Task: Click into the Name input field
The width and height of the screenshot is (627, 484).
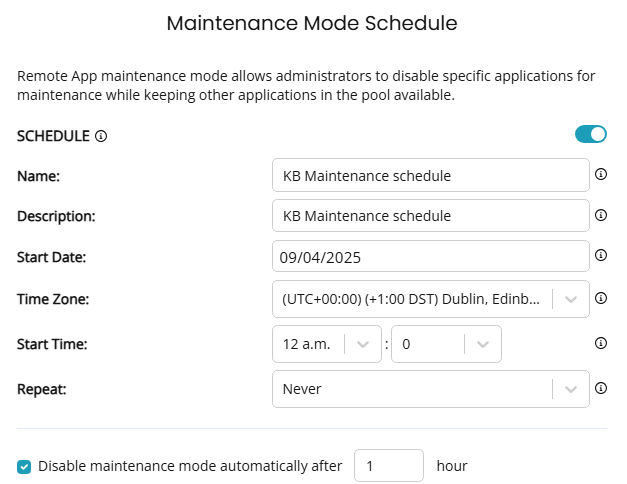Action: [431, 175]
